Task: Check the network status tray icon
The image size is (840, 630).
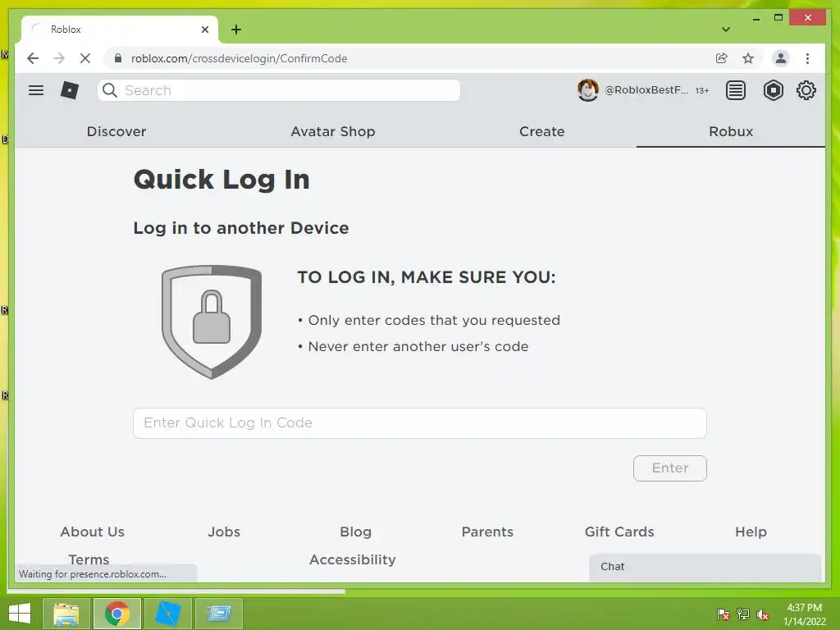Action: [743, 614]
